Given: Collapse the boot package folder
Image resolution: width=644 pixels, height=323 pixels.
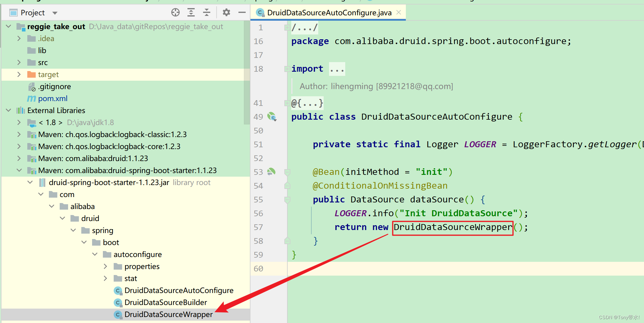Looking at the screenshot, I should pos(84,242).
